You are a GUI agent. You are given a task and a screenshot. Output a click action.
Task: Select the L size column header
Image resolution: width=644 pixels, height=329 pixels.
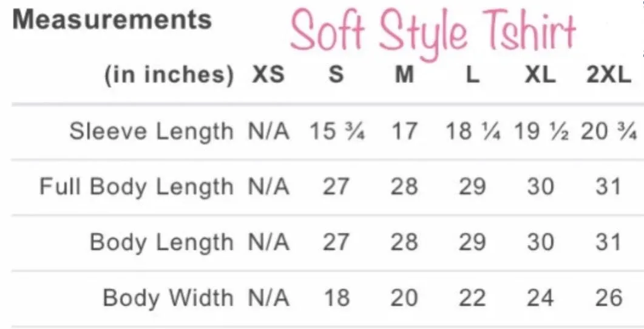point(472,75)
